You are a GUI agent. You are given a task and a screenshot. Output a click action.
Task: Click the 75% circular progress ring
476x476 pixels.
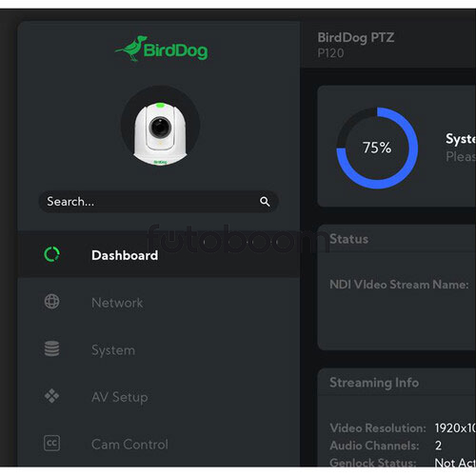[377, 148]
